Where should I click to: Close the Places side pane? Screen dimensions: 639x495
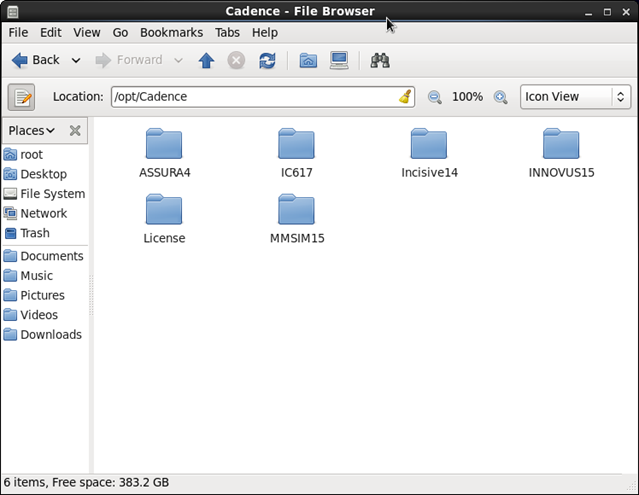pos(75,131)
